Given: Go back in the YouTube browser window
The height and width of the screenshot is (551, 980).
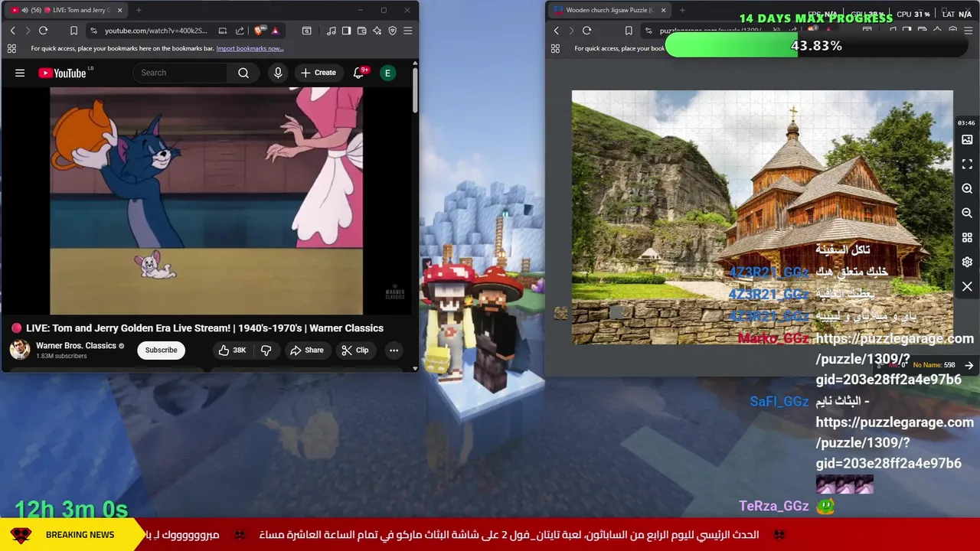Looking at the screenshot, I should point(12,31).
